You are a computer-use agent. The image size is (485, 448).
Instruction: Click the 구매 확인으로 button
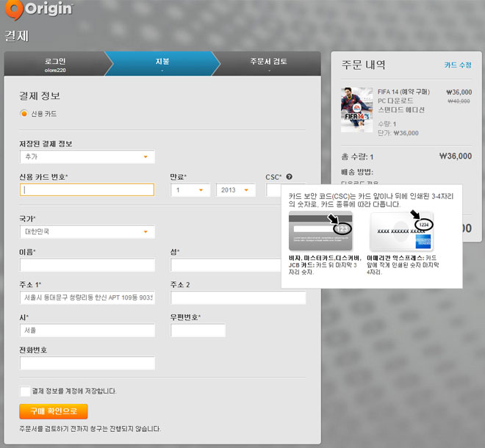coord(54,411)
